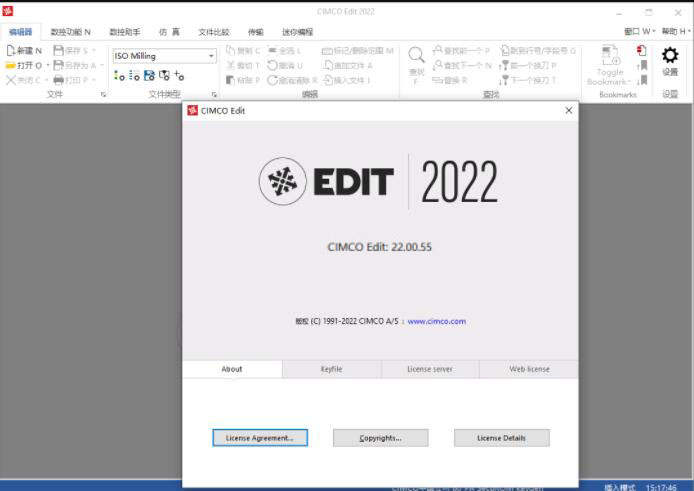Click the 追加文件 A append file icon
694x491 pixels.
tap(328, 66)
